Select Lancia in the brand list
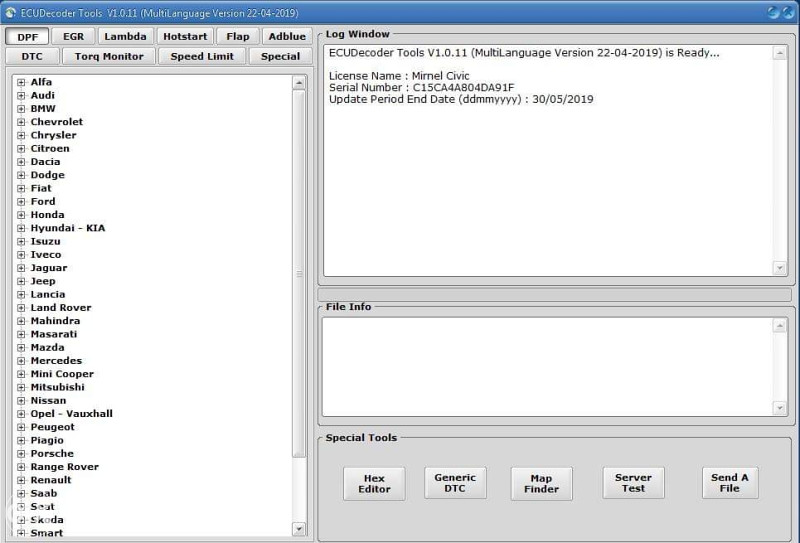The height and width of the screenshot is (543, 800). point(48,294)
